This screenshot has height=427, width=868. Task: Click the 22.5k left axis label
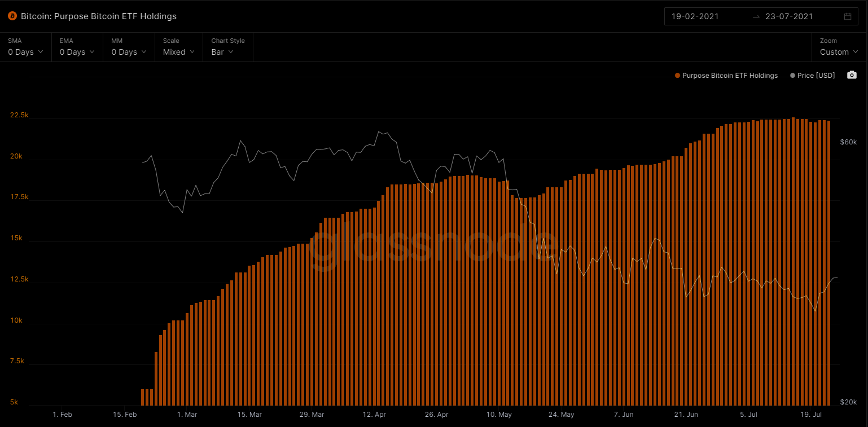point(19,115)
